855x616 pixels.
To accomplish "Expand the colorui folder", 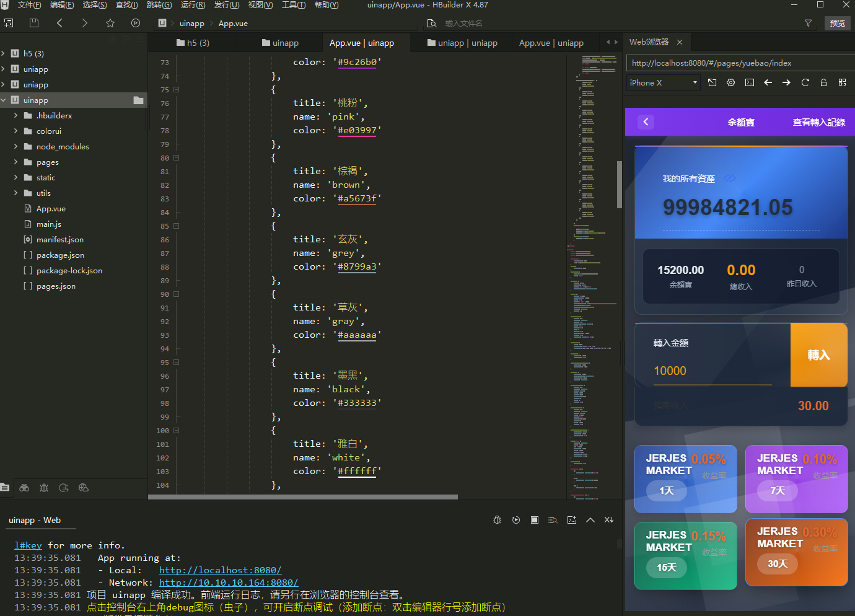I will [15, 131].
